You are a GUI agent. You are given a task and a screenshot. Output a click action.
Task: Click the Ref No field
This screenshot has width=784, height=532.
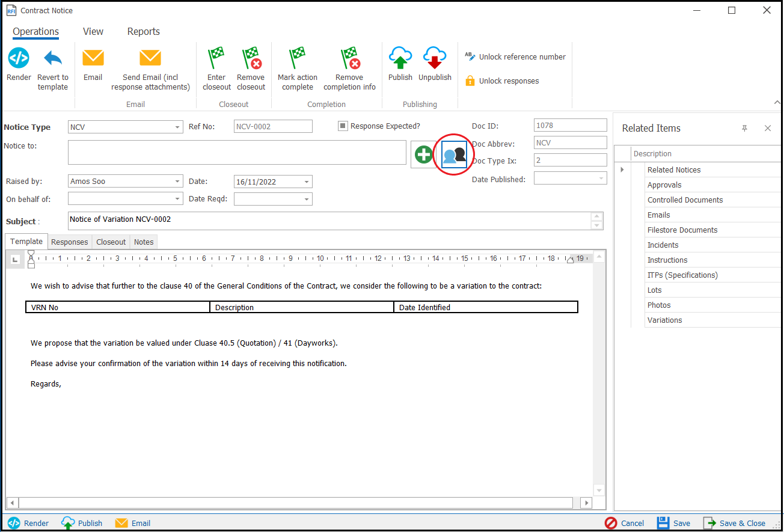[x=273, y=126]
